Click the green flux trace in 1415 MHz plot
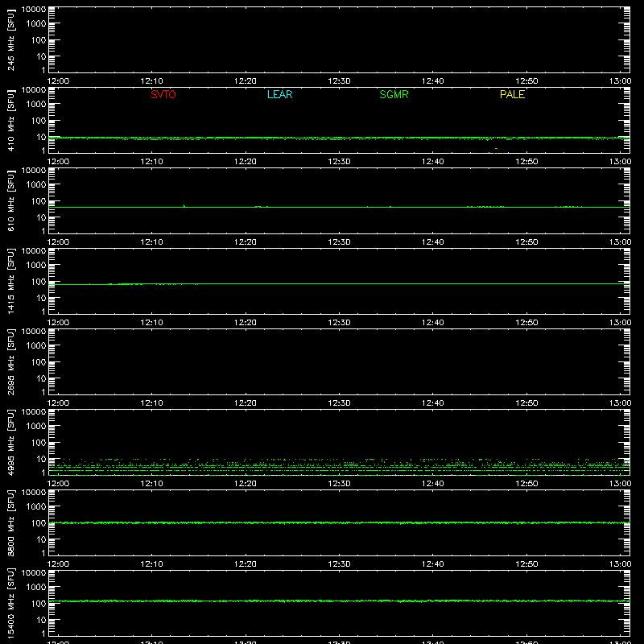The height and width of the screenshot is (644, 644). pos(339,284)
